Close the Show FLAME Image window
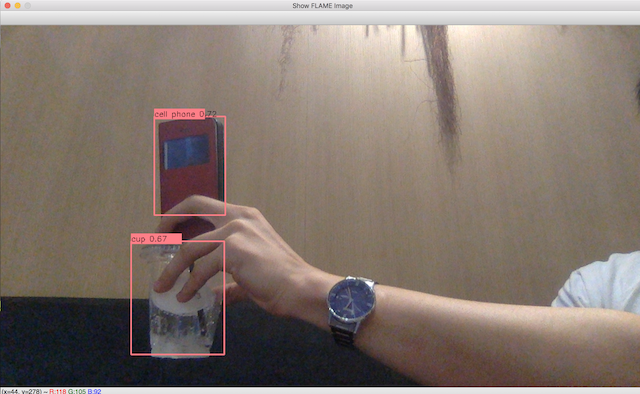The height and width of the screenshot is (394, 640). click(7, 6)
